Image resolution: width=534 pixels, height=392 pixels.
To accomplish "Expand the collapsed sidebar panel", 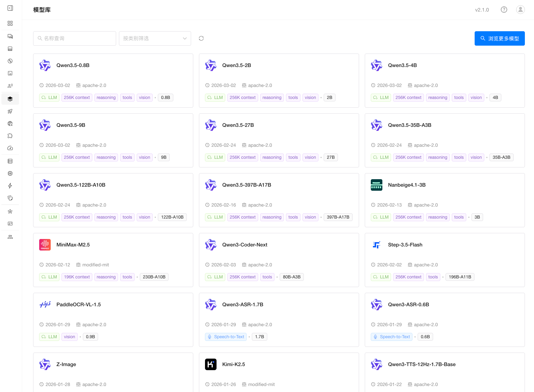I will click(x=10, y=8).
